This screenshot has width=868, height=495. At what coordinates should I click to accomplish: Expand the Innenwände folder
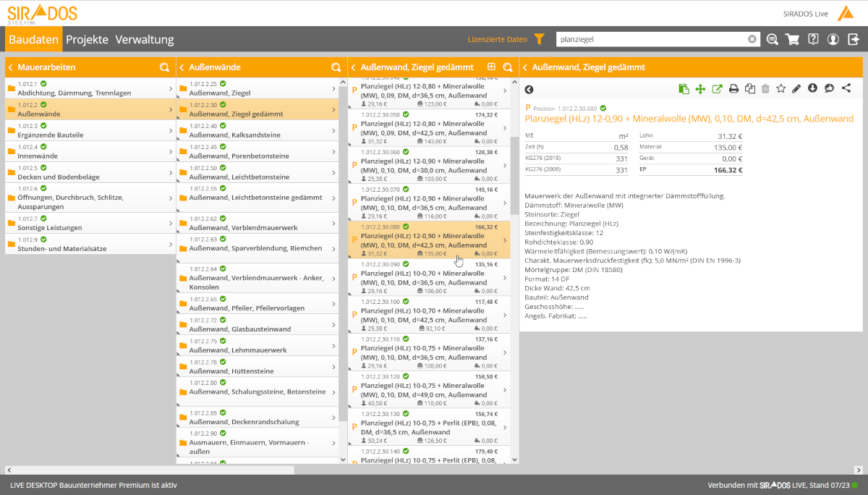[90, 151]
